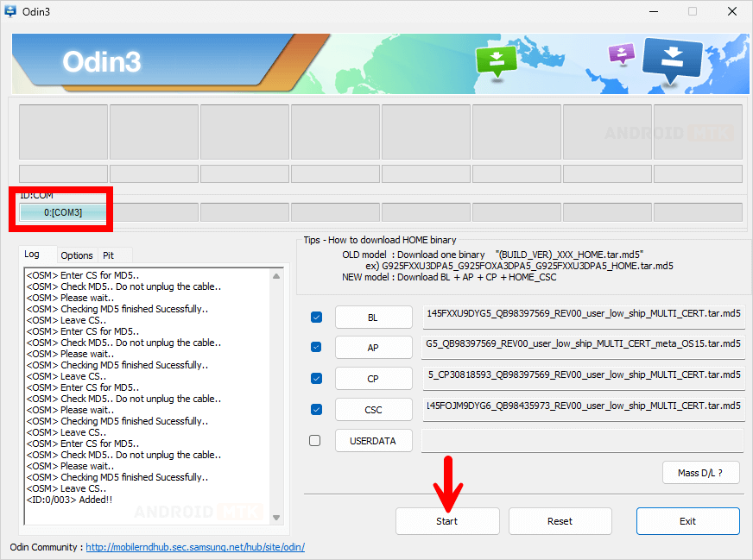
Task: Click the small purple download icon
Action: pos(621,53)
